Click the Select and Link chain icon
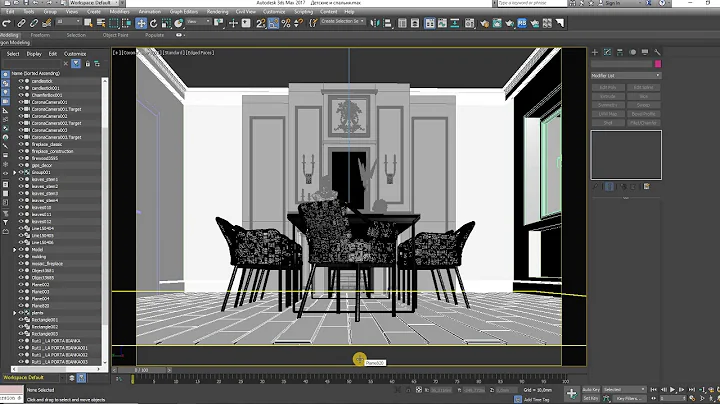This screenshot has height=404, width=720. coord(21,23)
